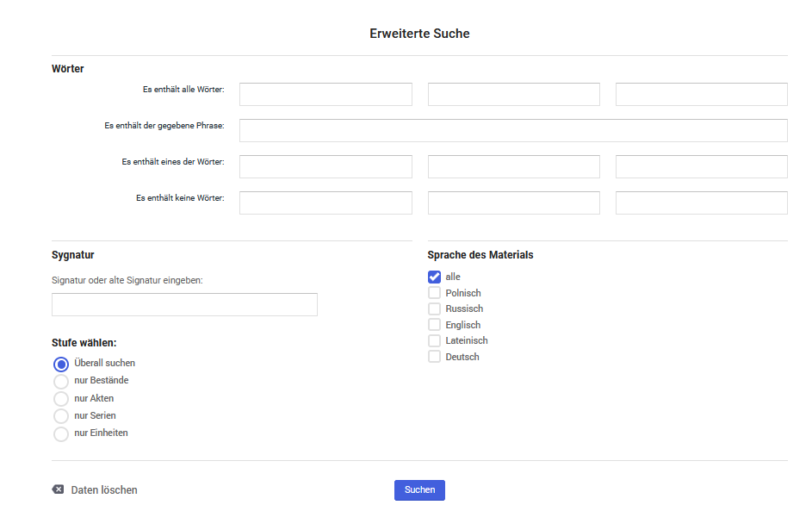Choose 'nur Einheiten' search level
The image size is (812, 511).
click(x=61, y=433)
